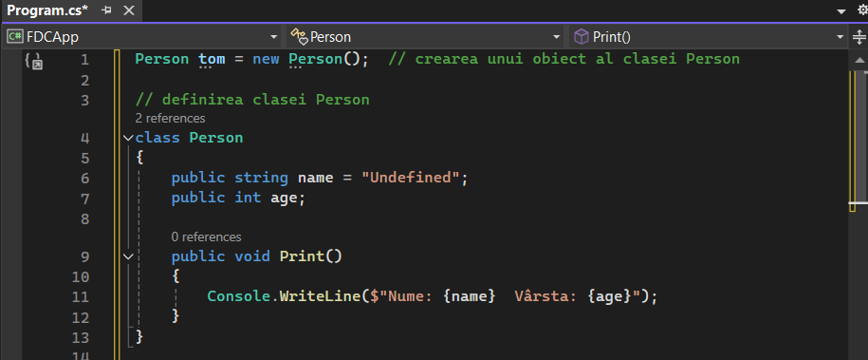Viewport: 868px width, 360px height.
Task: Click the vertical scrollbar up arrow
Action: (x=859, y=60)
